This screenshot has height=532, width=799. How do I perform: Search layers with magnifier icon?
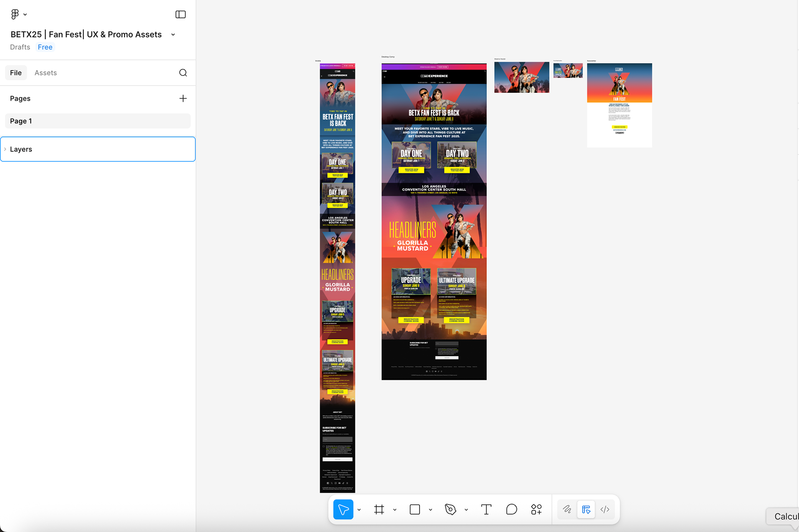tap(183, 73)
